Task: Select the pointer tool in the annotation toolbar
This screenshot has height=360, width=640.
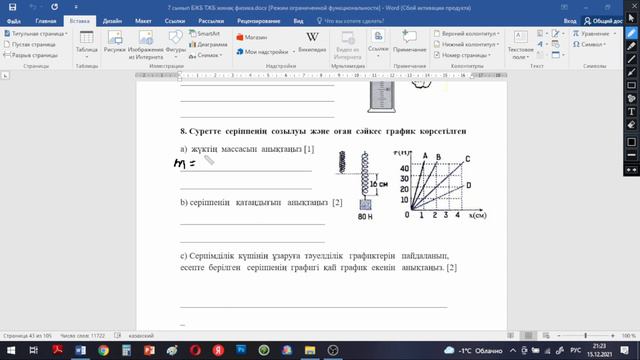Action: tap(631, 18)
